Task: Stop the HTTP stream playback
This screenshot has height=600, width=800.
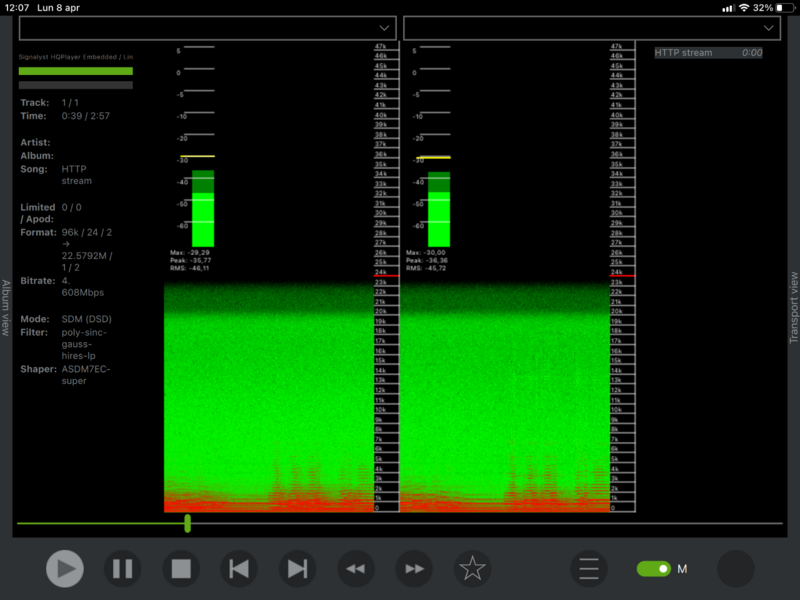Action: (181, 569)
